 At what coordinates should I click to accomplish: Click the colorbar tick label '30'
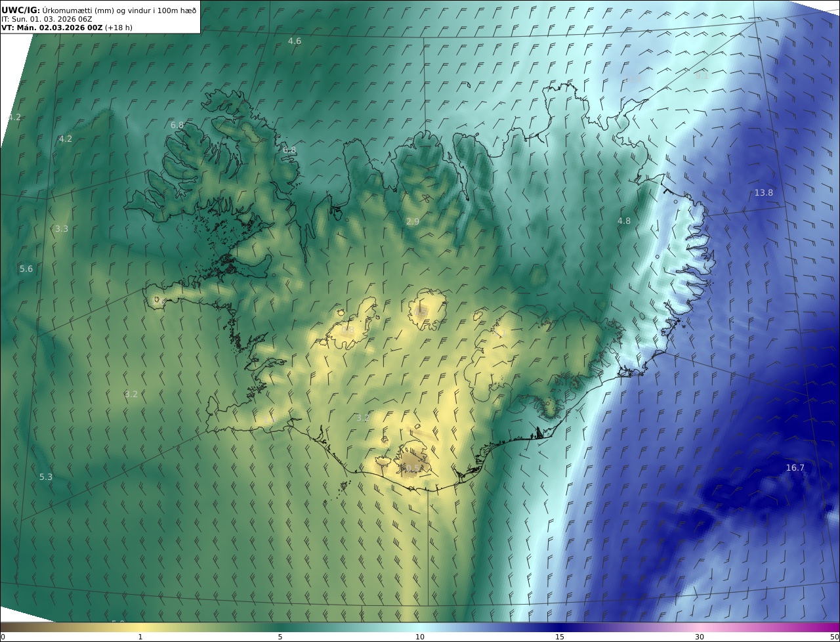click(x=700, y=637)
